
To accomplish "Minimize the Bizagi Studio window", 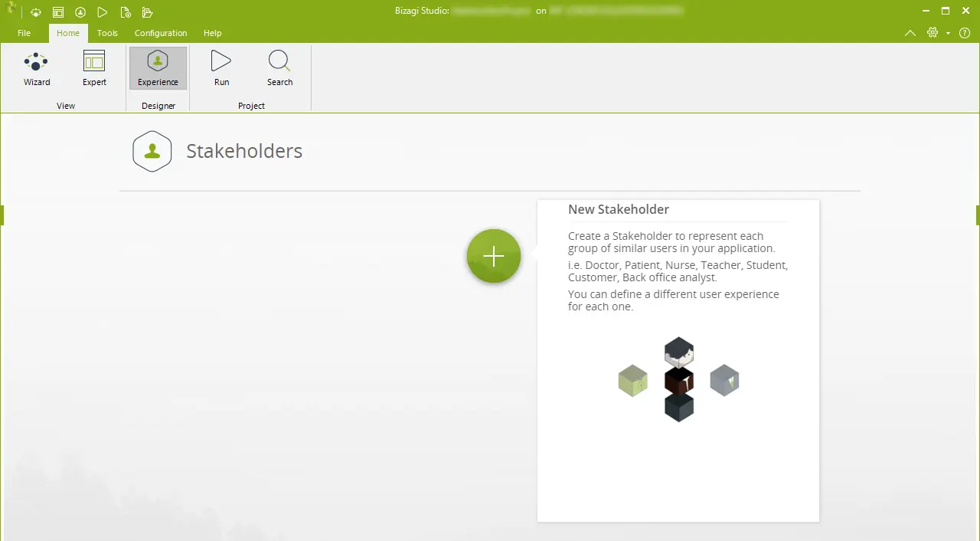I will 925,11.
